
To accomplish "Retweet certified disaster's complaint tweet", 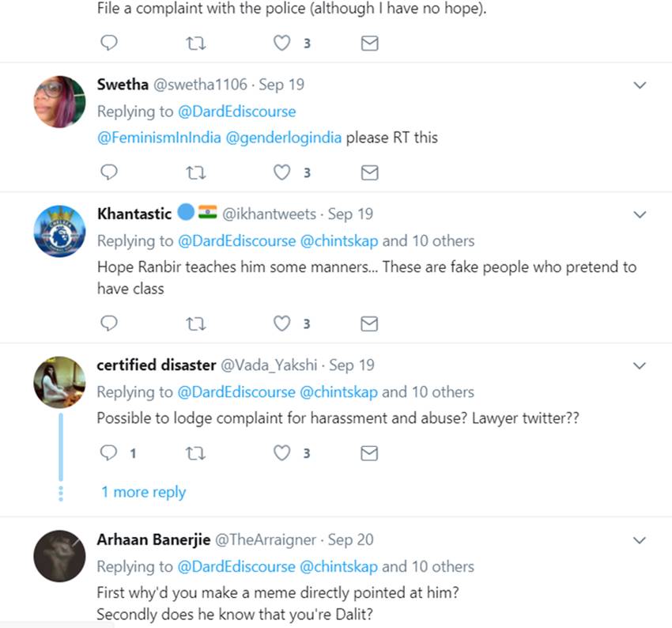I will tap(194, 452).
